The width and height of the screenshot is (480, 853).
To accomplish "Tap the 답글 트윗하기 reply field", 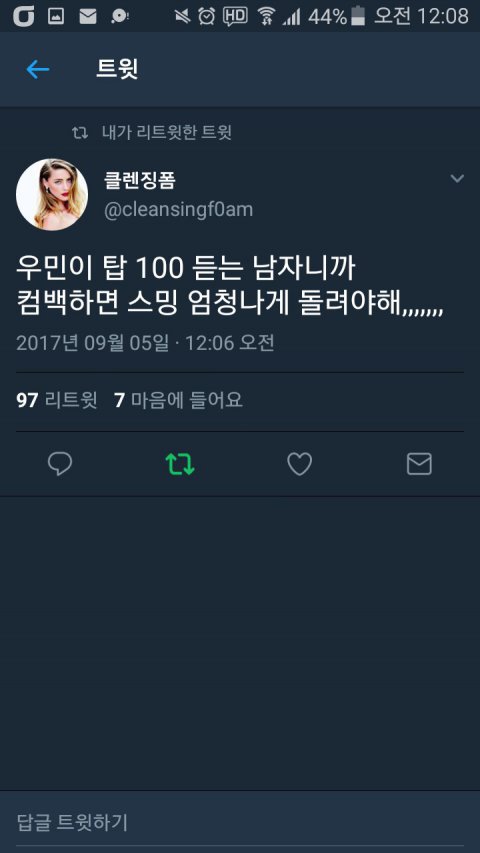I will 240,822.
